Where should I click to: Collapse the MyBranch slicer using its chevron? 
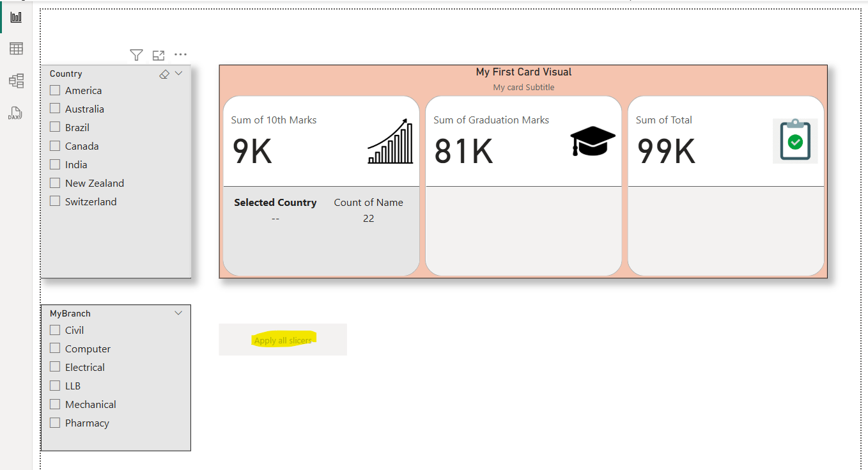coord(178,313)
